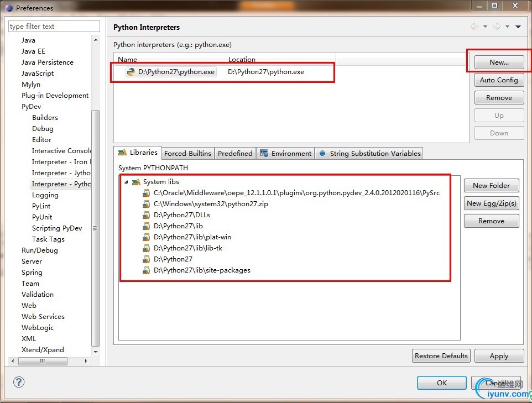Viewport: 532px width, 403px height.
Task: Click New... to add an interpreter
Action: click(499, 62)
